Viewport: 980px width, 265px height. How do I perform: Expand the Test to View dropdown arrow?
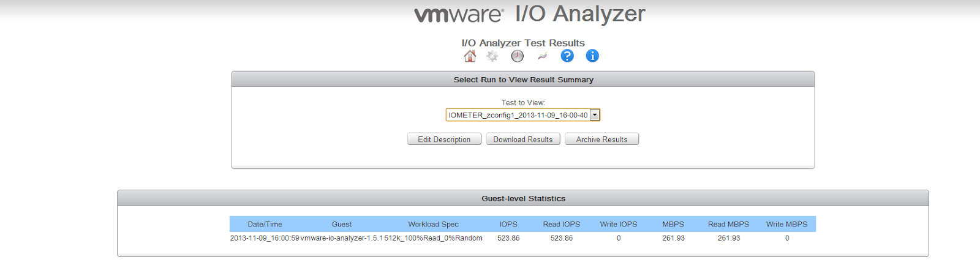tap(594, 115)
